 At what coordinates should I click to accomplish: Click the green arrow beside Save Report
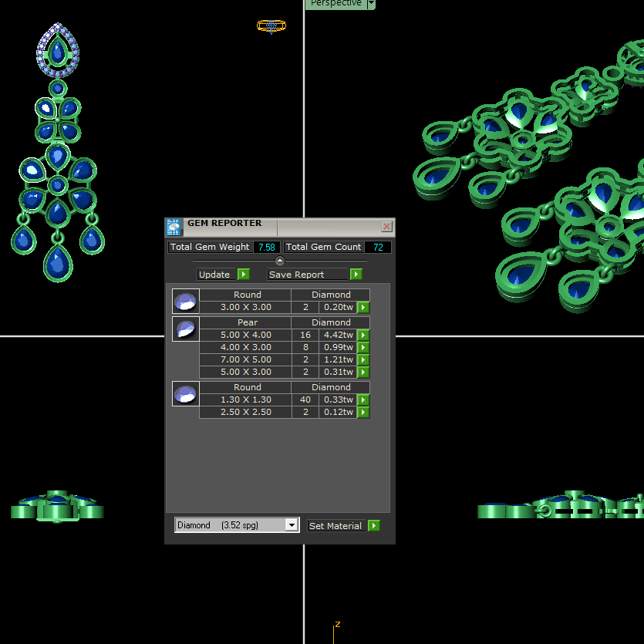[x=356, y=275]
